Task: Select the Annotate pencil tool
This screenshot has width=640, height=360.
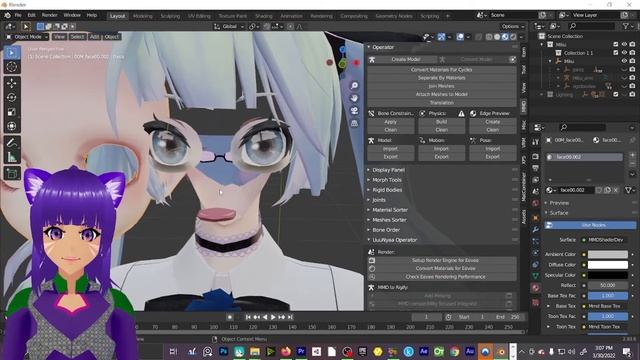Action: pos(12,142)
